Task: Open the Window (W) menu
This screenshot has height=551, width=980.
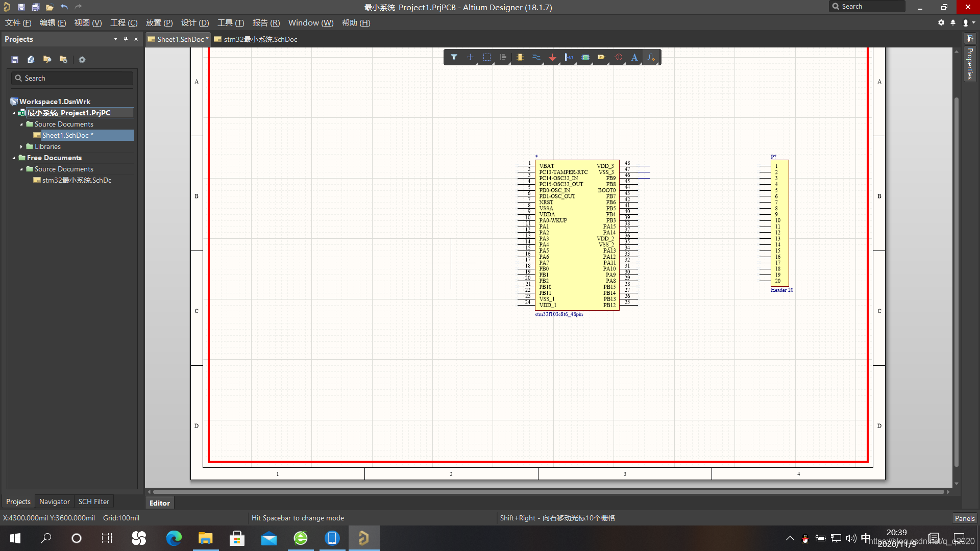Action: 311,23
